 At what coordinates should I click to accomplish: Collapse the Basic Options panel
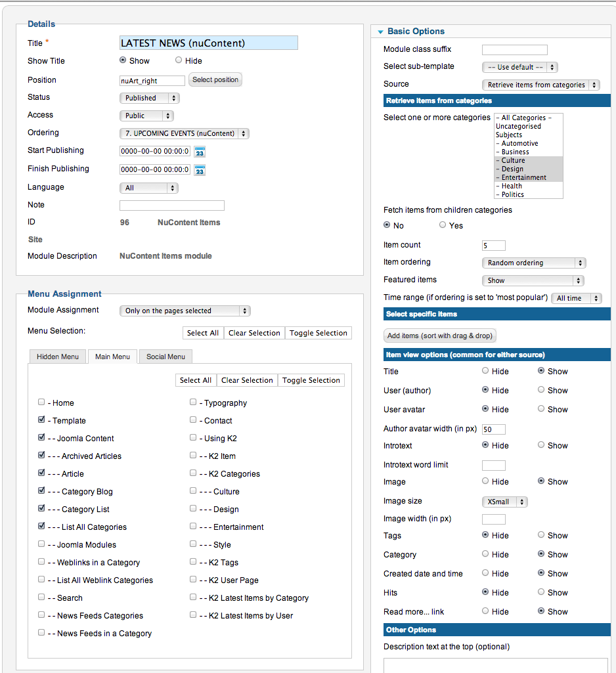pos(380,32)
